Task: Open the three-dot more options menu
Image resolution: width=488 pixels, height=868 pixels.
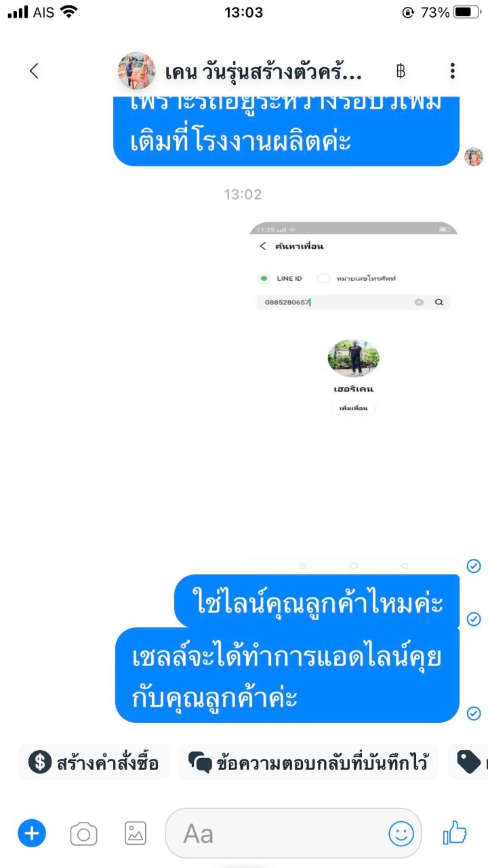Action: [452, 71]
